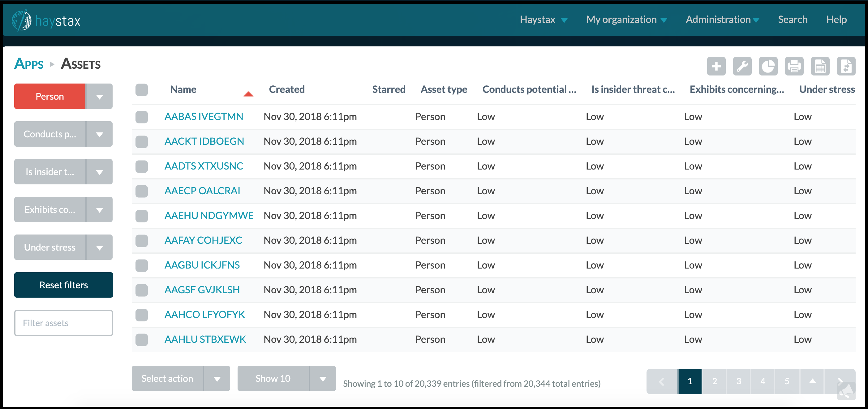Sort by the Name column header
The image size is (868, 409).
183,89
